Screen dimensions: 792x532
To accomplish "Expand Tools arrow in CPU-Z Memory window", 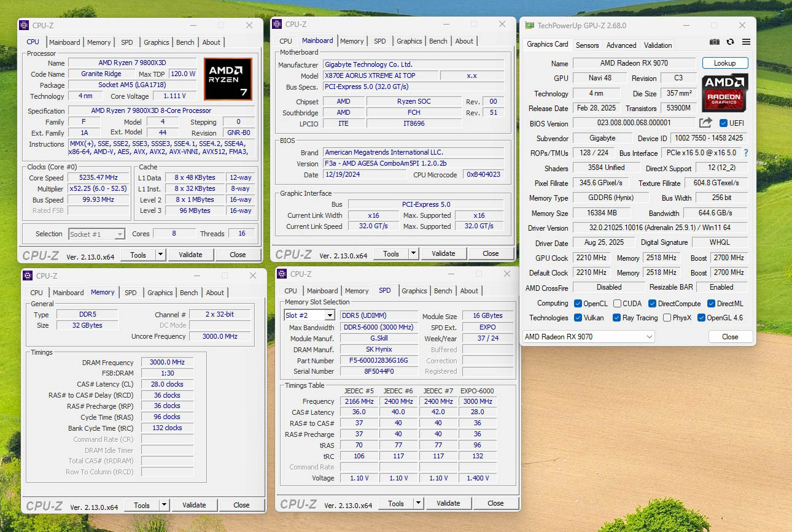I will tap(165, 505).
